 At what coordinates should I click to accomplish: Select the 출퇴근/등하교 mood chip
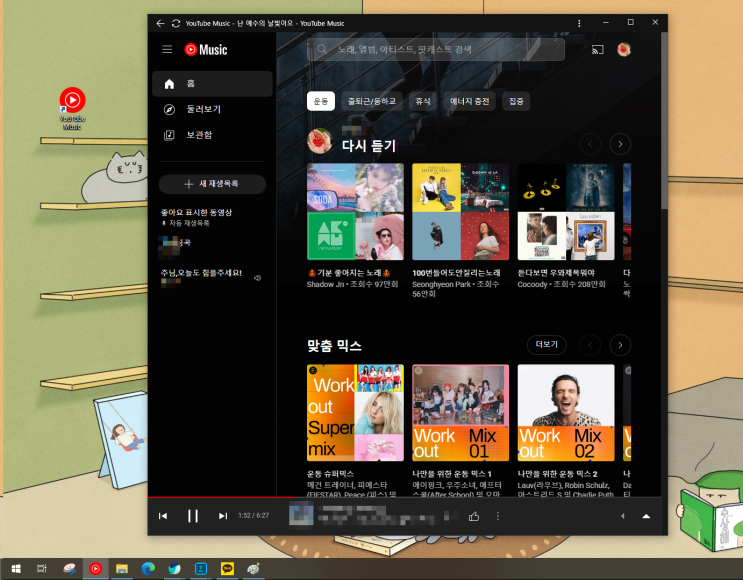[372, 101]
